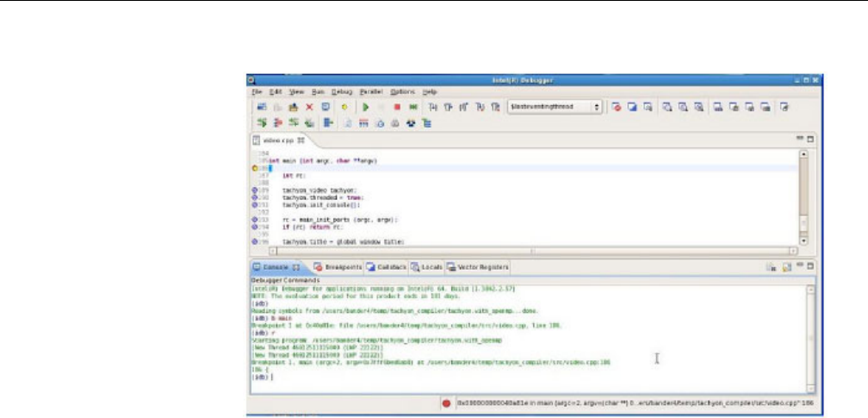Screen dimensions: 868x418
Task: Open the Debug menu
Action: pyautogui.click(x=342, y=92)
